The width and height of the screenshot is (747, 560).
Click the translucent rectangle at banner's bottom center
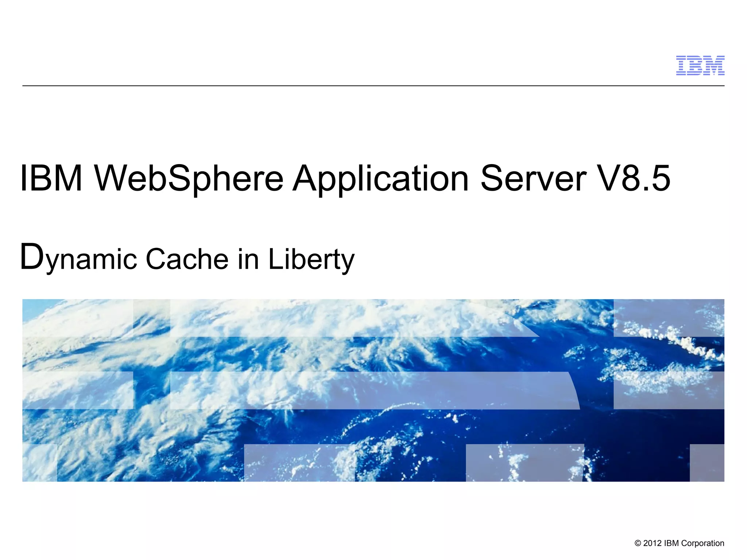(x=299, y=463)
